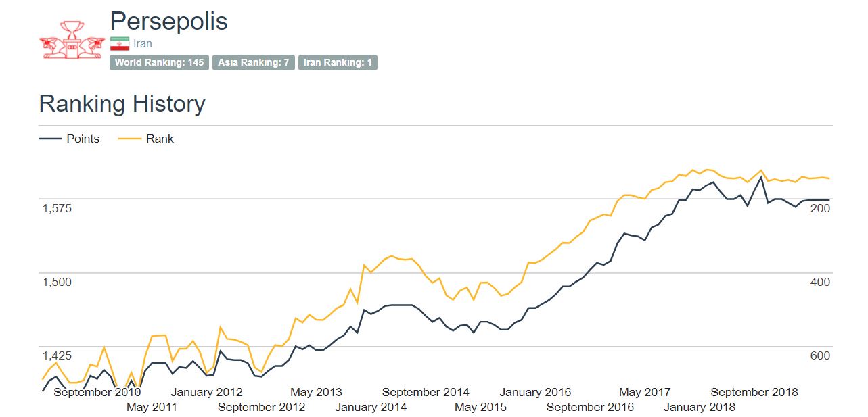
Task: Click the Persepolis club title
Action: click(x=169, y=21)
